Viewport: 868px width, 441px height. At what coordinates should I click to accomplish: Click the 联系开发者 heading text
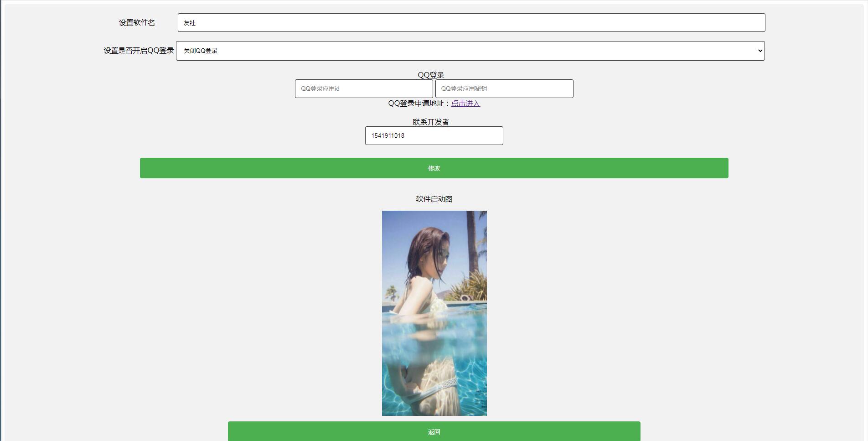431,122
